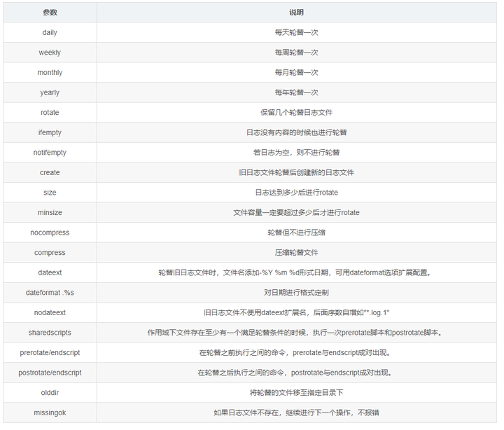Screen dimensions: 504x430
Task: Select the daily parameter cell
Action: [x=50, y=32]
